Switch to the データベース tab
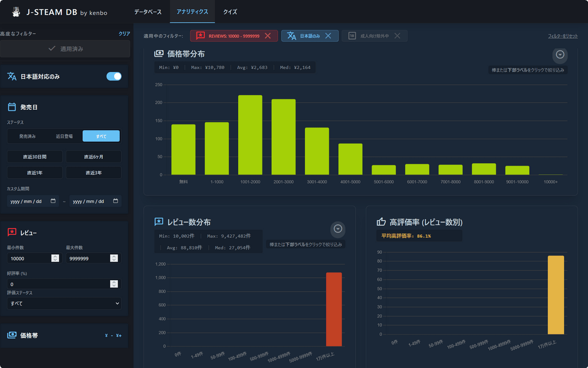Viewport: 588px width, 368px height. tap(149, 11)
